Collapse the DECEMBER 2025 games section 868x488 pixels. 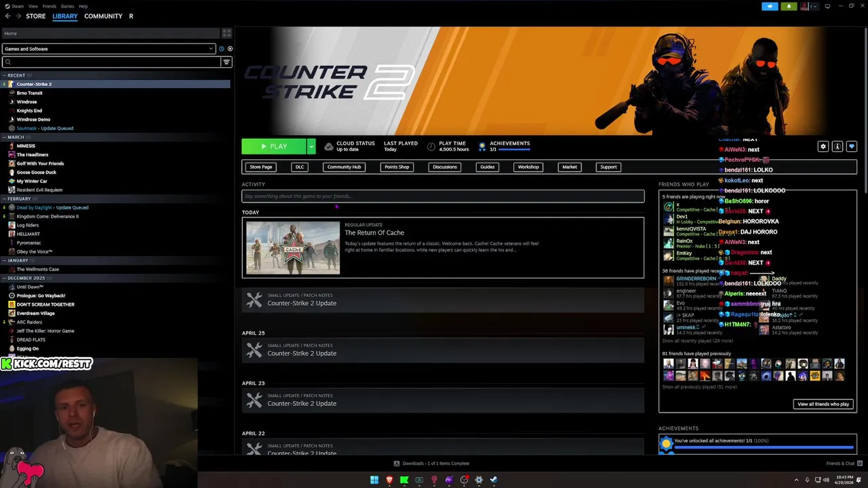(4, 278)
